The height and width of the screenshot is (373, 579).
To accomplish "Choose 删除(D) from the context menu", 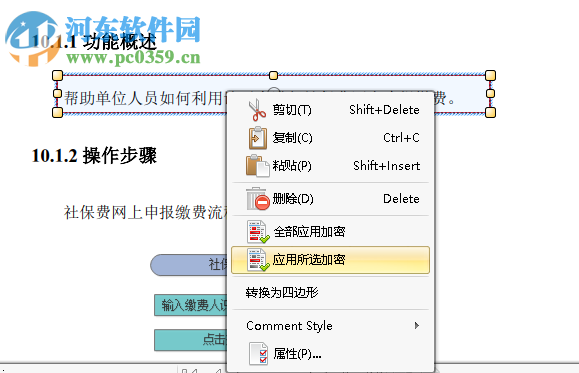I will pos(330,199).
